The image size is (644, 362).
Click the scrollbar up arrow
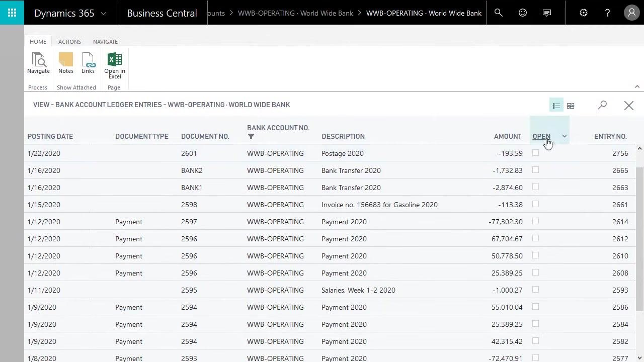(639, 148)
